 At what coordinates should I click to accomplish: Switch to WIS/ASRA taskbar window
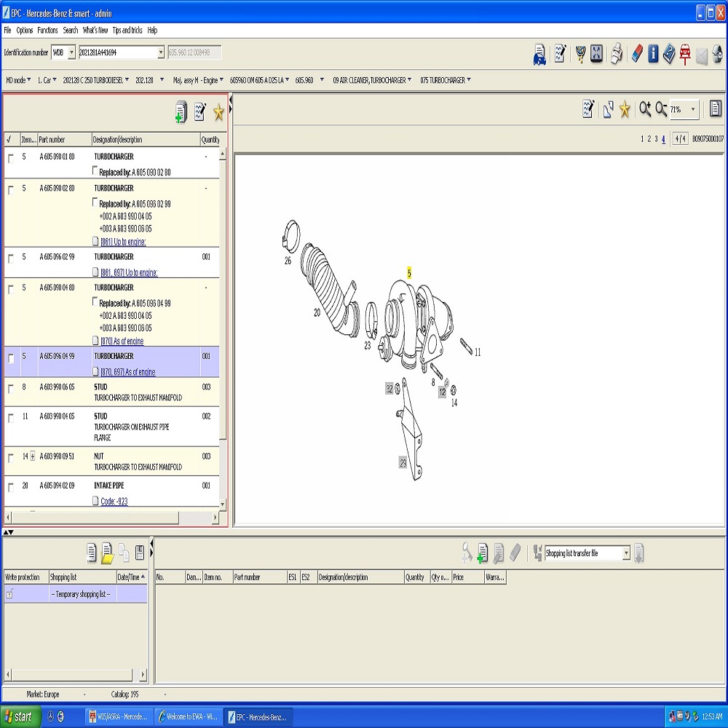[118, 716]
